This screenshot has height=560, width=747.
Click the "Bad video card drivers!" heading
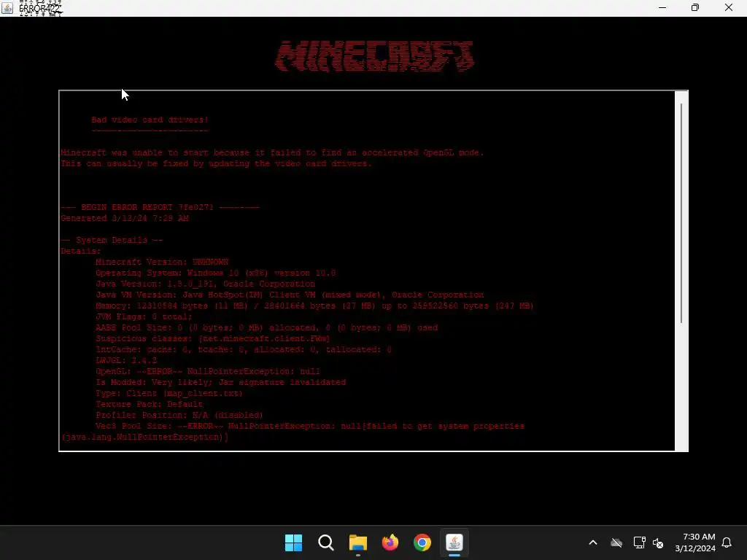(150, 120)
